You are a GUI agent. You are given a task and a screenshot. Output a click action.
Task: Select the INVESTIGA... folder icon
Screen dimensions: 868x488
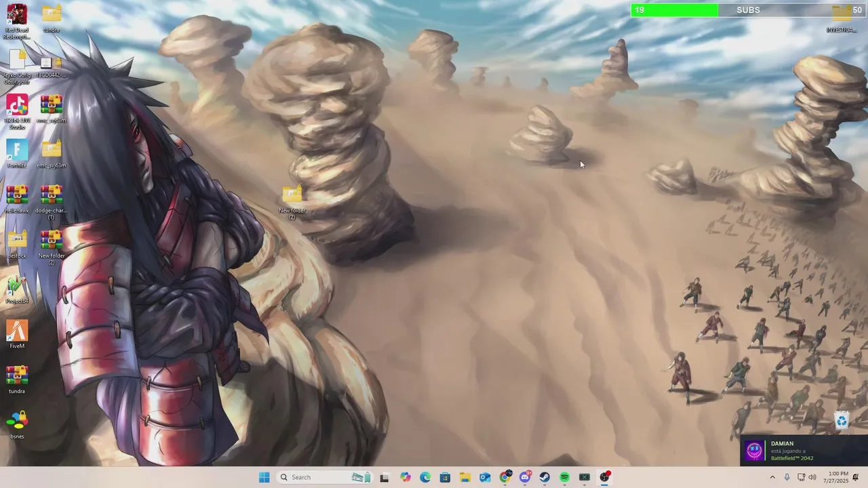click(842, 18)
